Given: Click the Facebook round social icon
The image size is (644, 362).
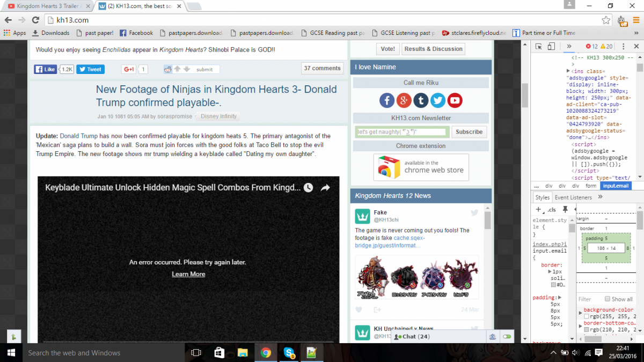Looking at the screenshot, I should pos(387,100).
